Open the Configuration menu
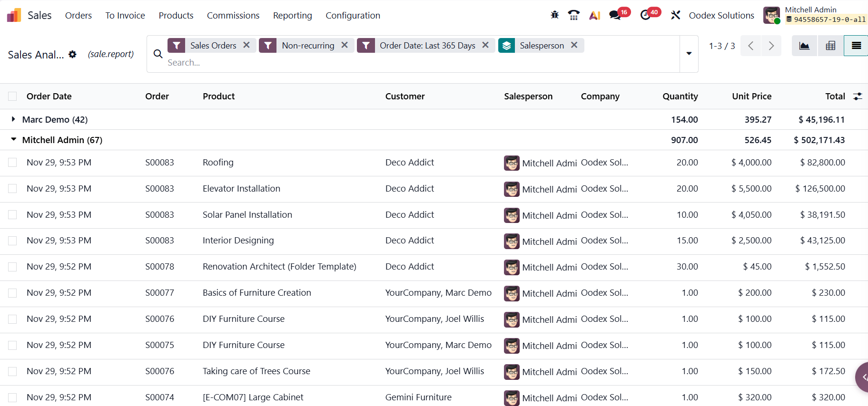Viewport: 868px width, 406px height. pos(353,16)
